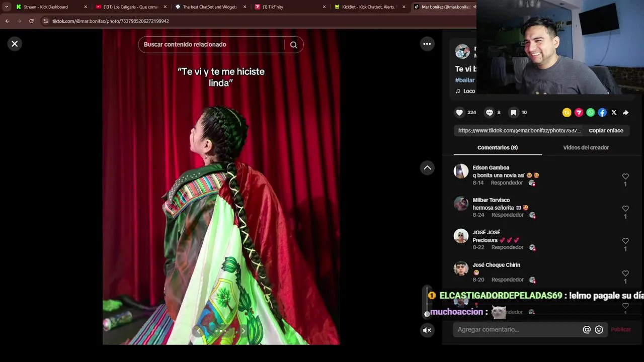Click the Publicar button
This screenshot has height=362, width=644.
(620, 330)
